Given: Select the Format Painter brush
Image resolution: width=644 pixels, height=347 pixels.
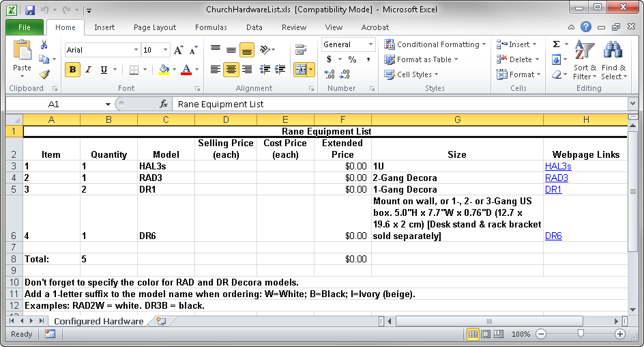Looking at the screenshot, I should point(44,74).
